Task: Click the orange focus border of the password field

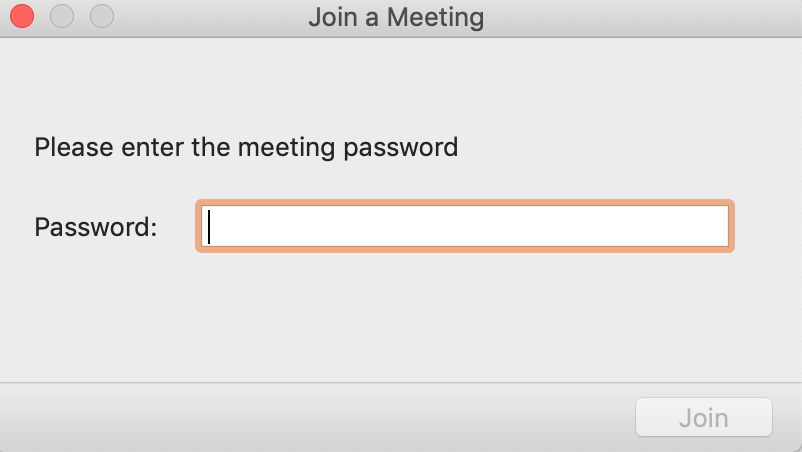Action: pos(465,203)
